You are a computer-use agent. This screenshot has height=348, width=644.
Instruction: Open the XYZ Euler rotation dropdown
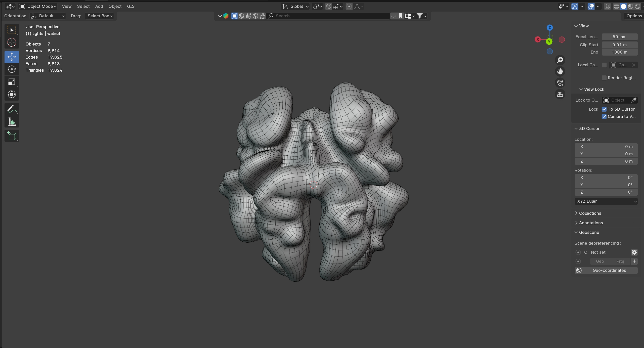click(x=606, y=201)
